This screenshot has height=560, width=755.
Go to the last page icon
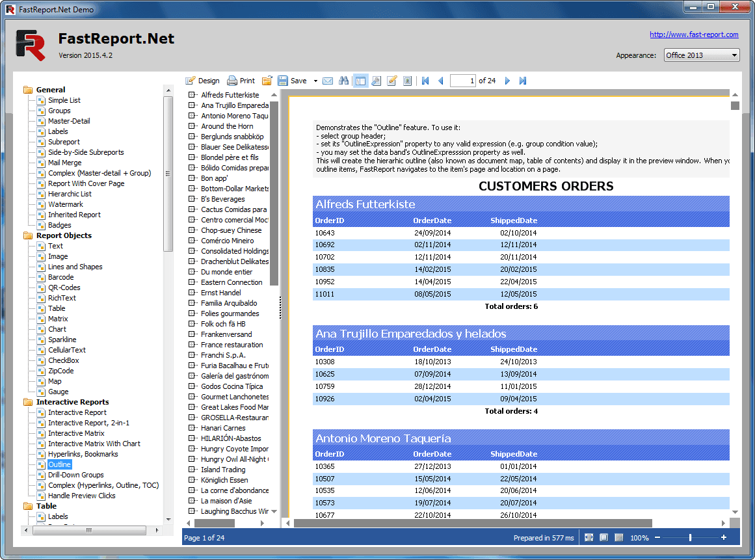(522, 81)
